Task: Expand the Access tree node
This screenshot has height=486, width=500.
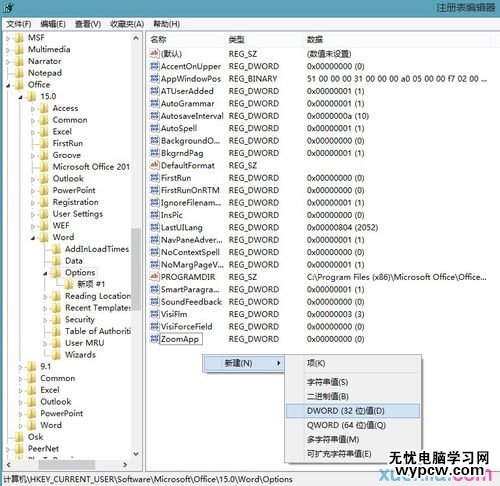Action: pyautogui.click(x=33, y=109)
